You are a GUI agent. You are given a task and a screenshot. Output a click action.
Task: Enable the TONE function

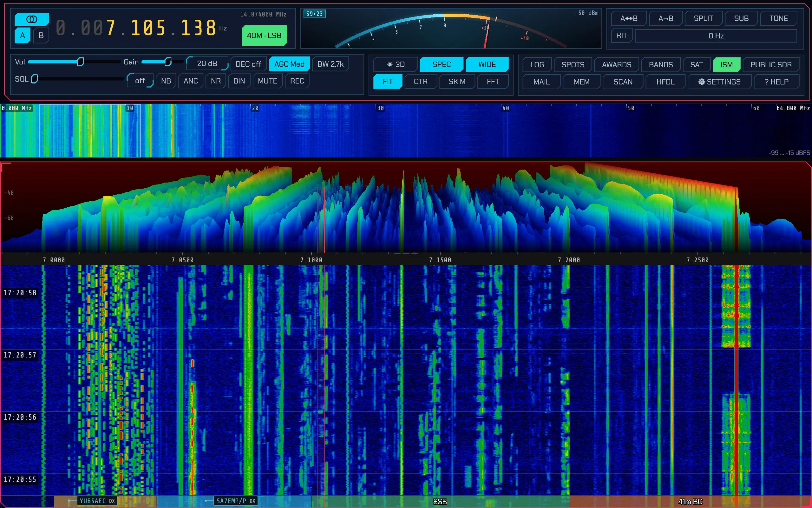tap(778, 18)
